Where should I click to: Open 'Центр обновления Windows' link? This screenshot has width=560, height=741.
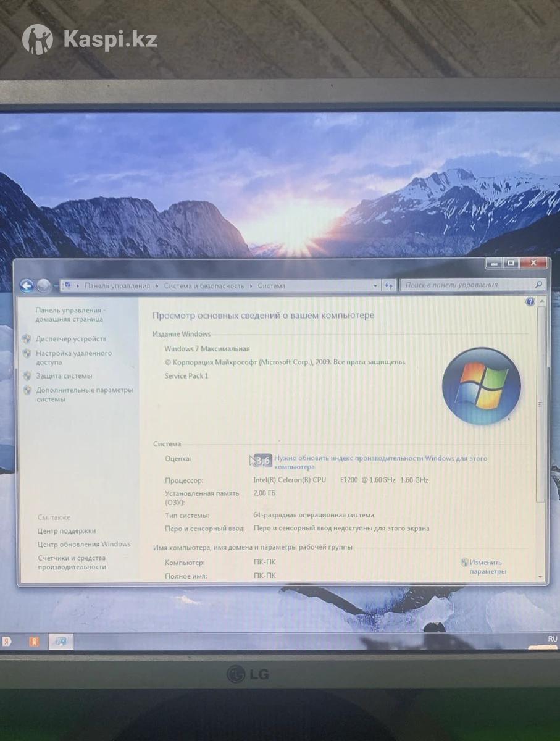click(84, 545)
